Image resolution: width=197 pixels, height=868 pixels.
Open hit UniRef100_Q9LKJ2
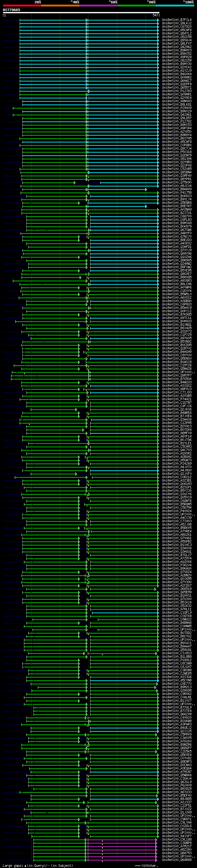176,23
